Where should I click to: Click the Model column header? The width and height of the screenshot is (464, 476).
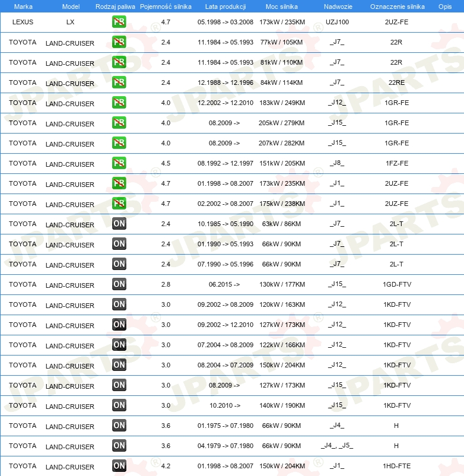pos(71,7)
